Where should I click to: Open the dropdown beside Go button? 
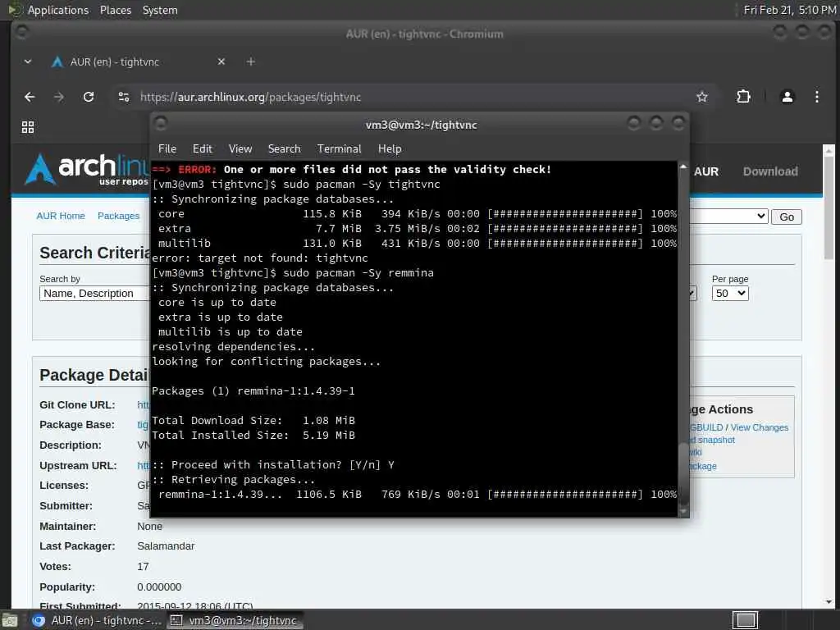pyautogui.click(x=728, y=217)
